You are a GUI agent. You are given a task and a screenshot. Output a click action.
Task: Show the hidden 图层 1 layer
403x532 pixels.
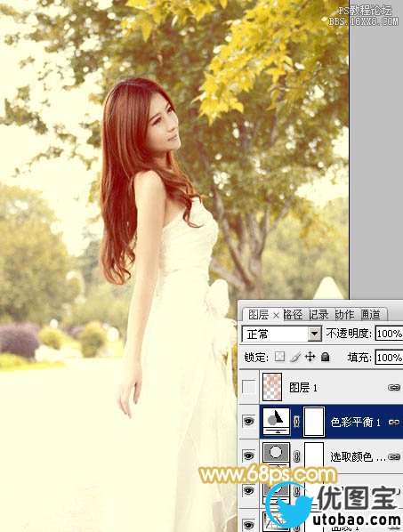click(x=249, y=387)
